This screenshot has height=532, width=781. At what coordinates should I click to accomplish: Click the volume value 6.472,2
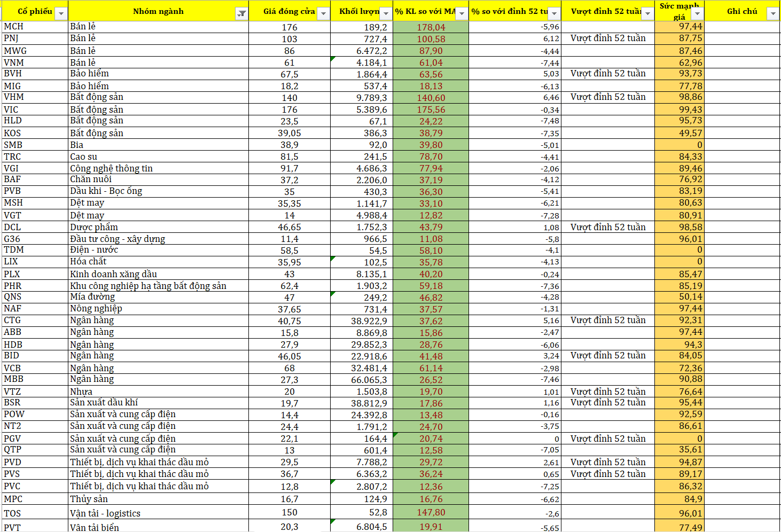(x=362, y=51)
